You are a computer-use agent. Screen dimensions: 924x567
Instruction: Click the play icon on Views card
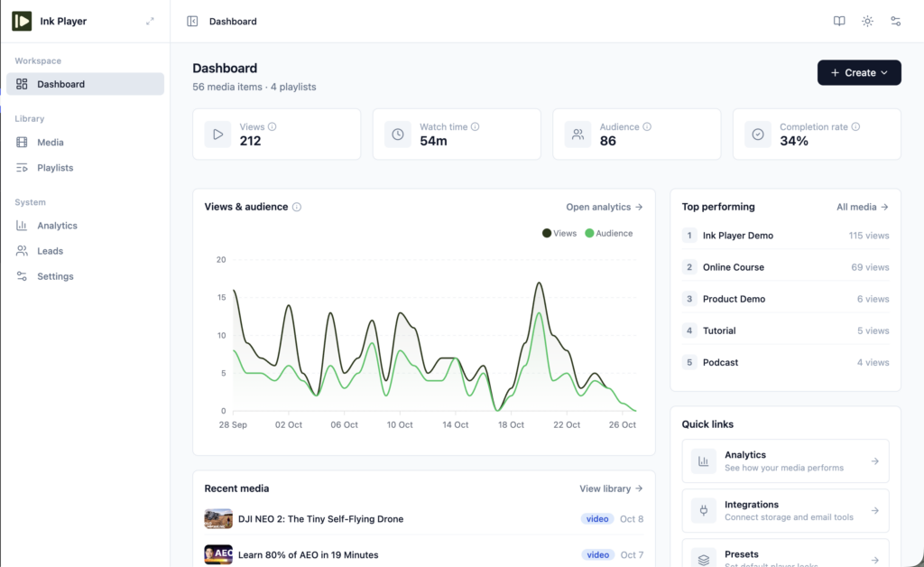tap(218, 135)
